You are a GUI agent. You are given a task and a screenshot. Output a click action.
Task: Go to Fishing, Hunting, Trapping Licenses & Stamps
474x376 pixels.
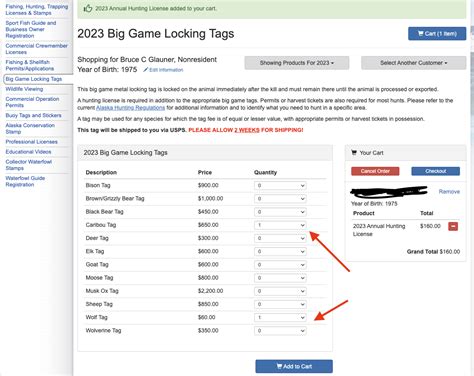click(x=37, y=10)
